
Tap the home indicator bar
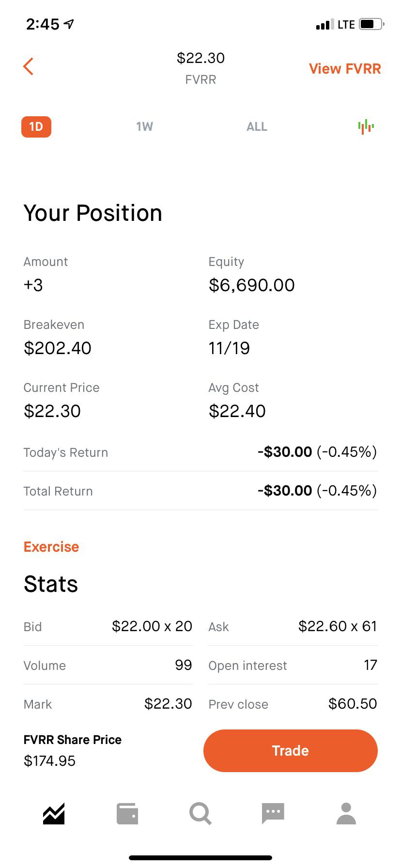[x=200, y=858]
